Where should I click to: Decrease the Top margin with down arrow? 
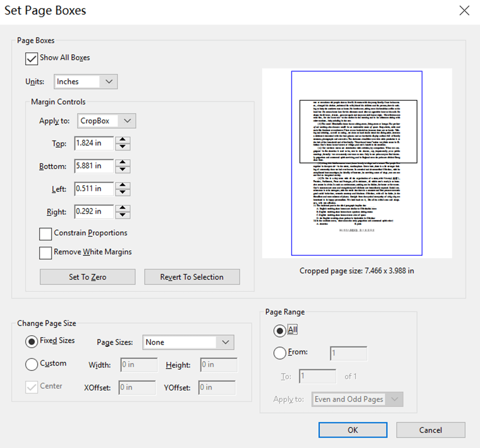[124, 147]
